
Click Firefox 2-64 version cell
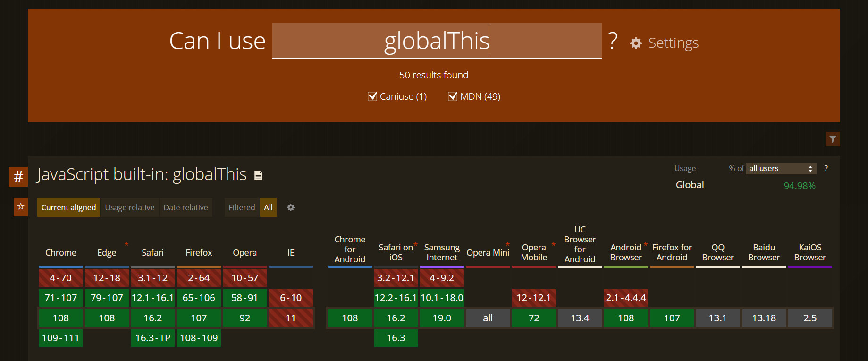coord(199,278)
